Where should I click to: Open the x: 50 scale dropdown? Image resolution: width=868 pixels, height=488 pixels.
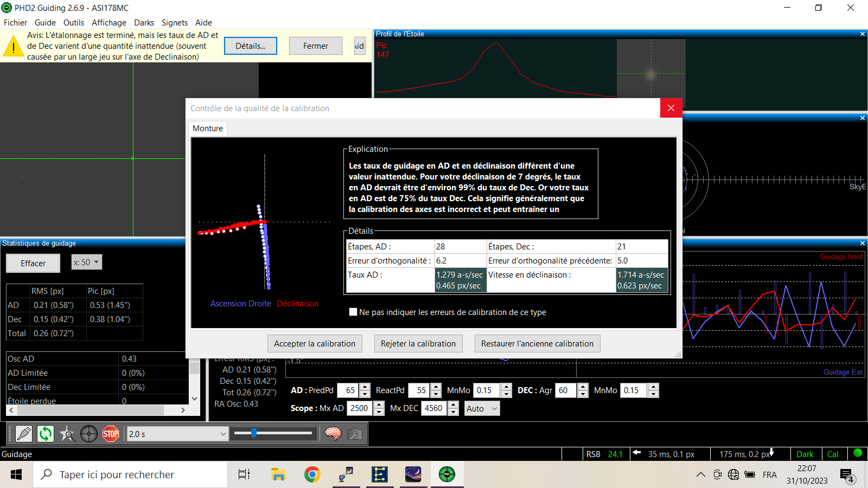click(87, 262)
